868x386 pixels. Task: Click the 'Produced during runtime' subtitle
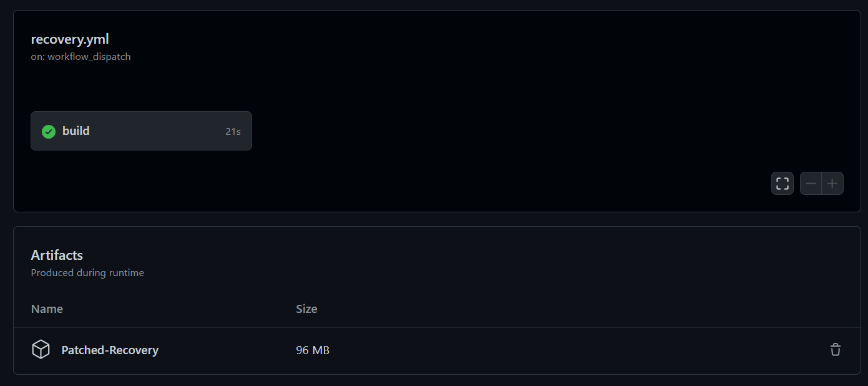[87, 273]
